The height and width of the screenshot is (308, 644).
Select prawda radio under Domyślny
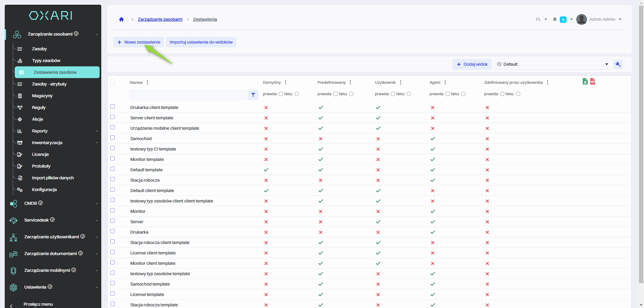[x=281, y=94]
